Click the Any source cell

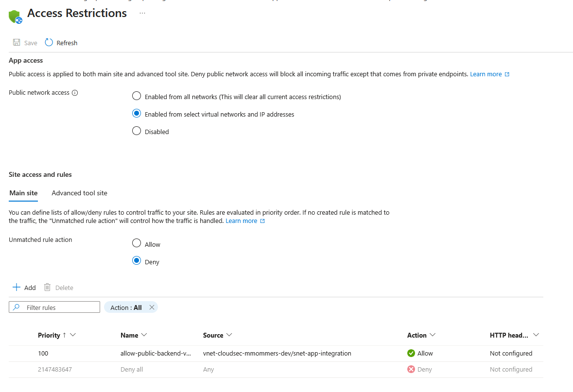(208, 370)
